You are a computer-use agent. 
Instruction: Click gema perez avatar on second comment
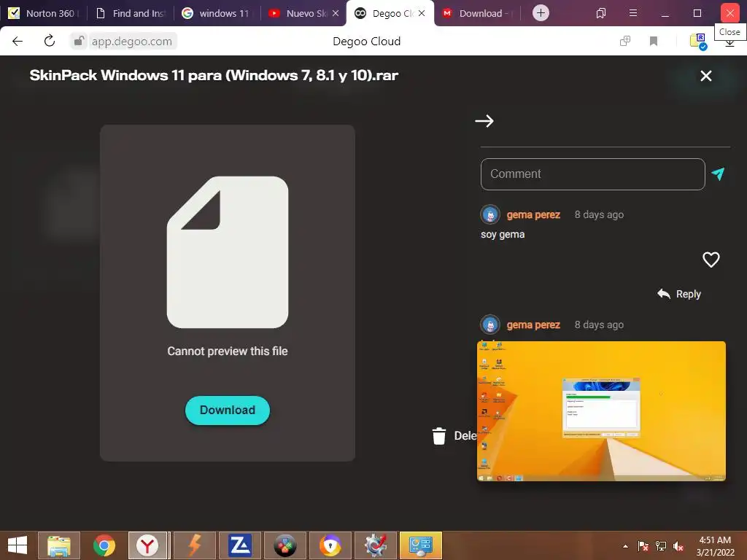[x=489, y=324]
